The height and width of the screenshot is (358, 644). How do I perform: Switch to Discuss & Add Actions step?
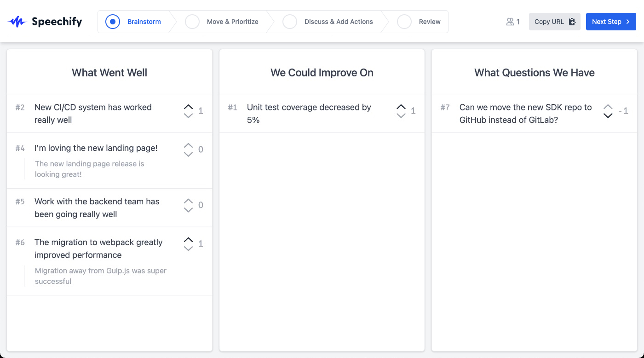point(339,22)
